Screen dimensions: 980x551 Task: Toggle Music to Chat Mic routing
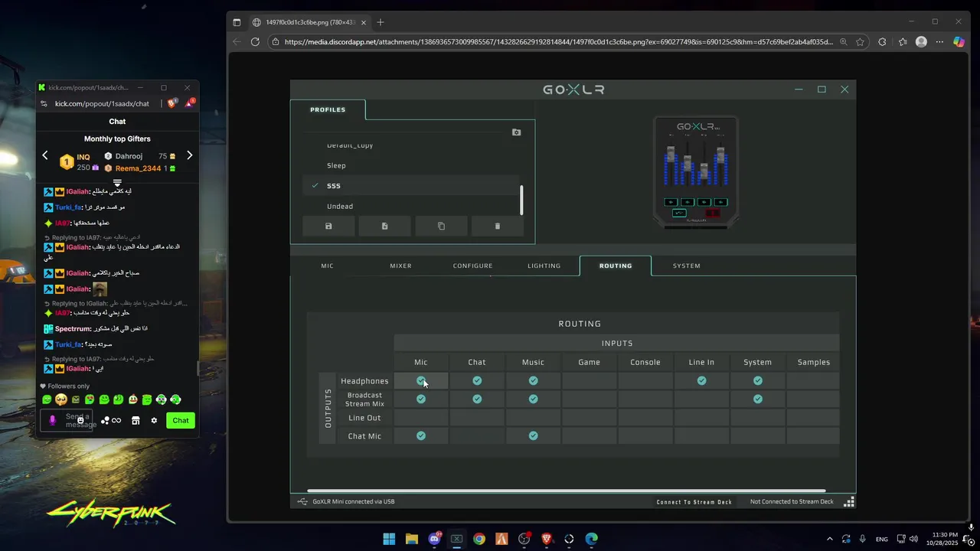coord(533,435)
